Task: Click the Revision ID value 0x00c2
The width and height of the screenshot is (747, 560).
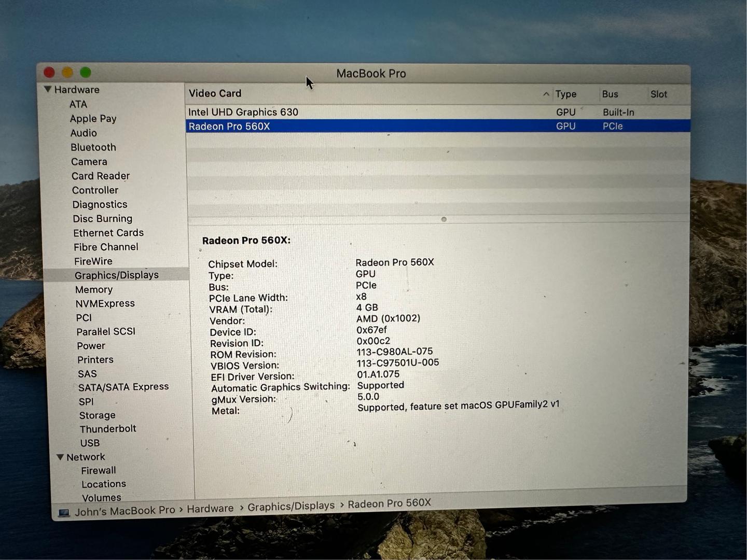Action: click(x=373, y=341)
